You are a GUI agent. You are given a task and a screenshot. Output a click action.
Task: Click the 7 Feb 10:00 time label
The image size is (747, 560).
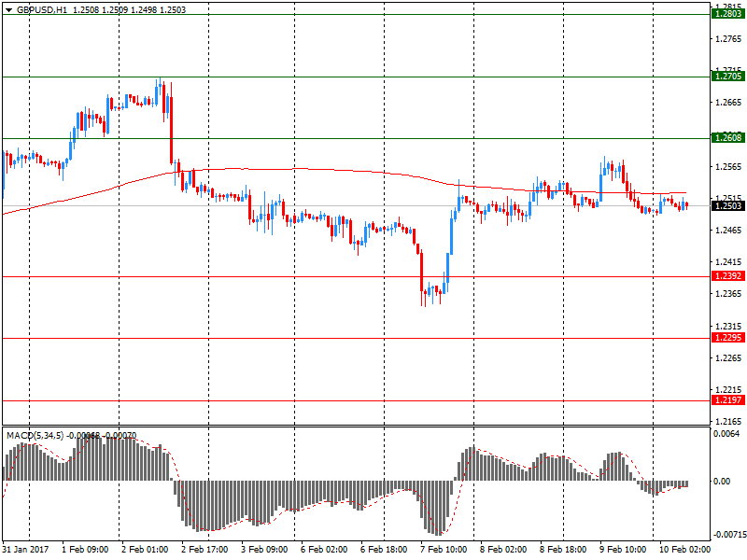(444, 550)
